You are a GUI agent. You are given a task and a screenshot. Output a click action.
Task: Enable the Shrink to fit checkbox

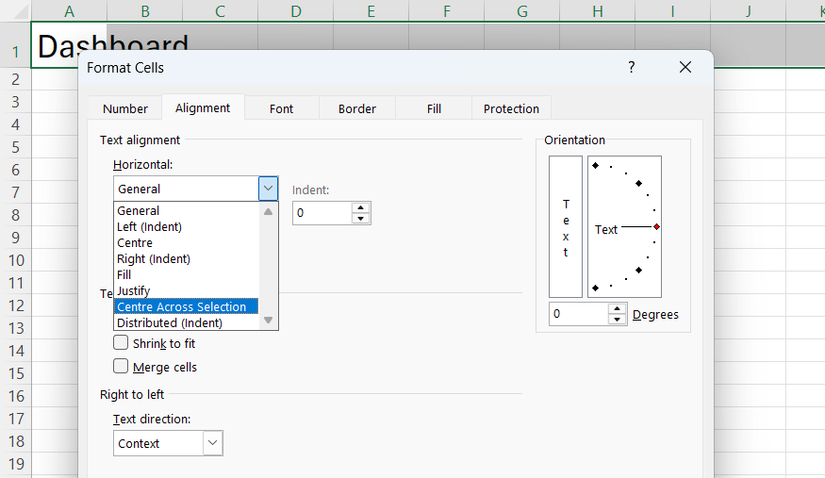[x=121, y=343]
